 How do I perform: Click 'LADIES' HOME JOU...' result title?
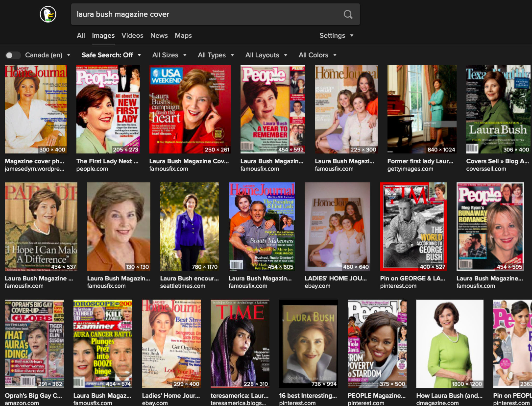(336, 279)
